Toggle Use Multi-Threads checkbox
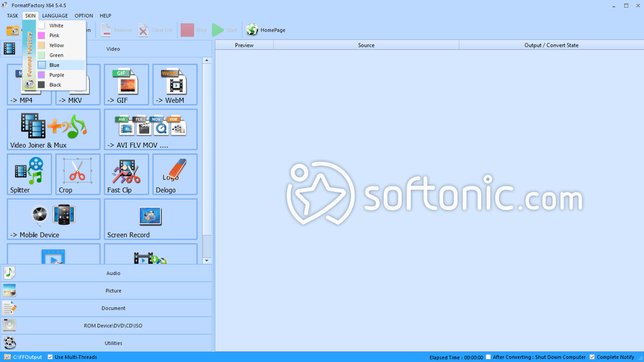 click(50, 357)
